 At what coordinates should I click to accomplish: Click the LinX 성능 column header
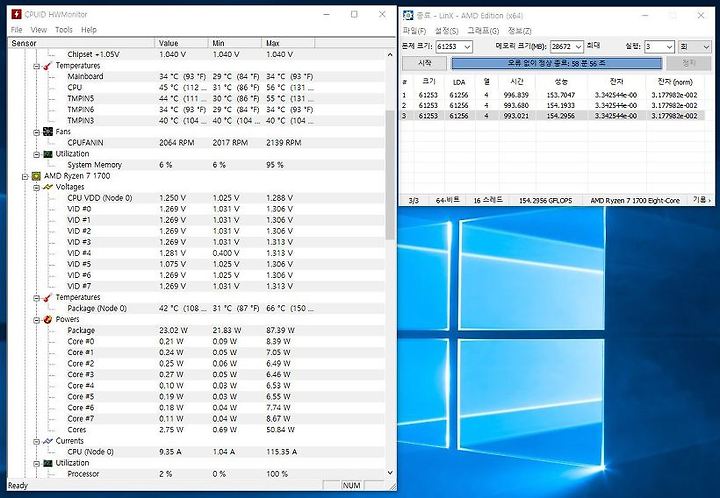click(561, 82)
